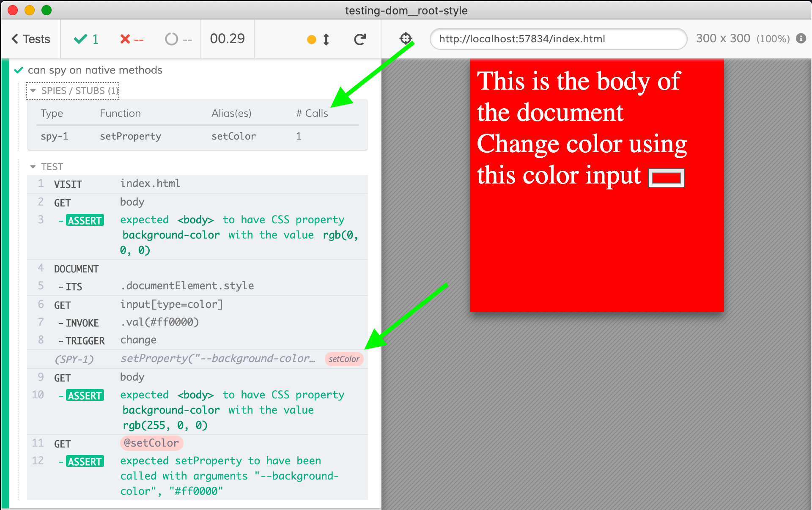812x510 pixels.
Task: Click 'can spy on native methods' test title
Action: pyautogui.click(x=95, y=70)
